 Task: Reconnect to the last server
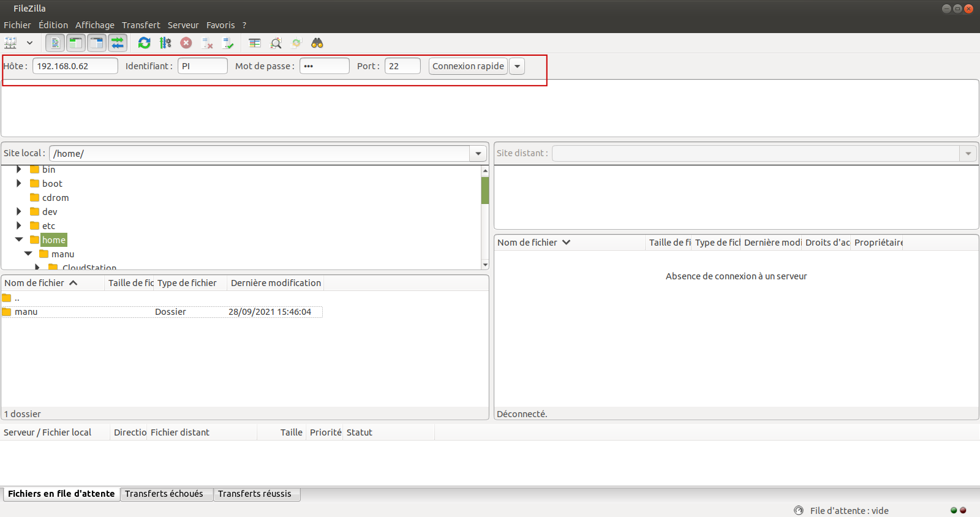[228, 43]
